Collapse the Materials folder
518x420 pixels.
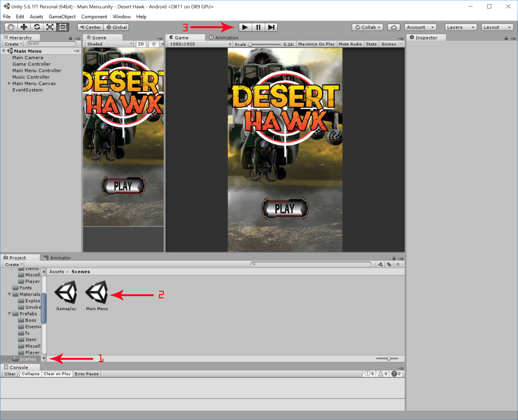(9, 294)
